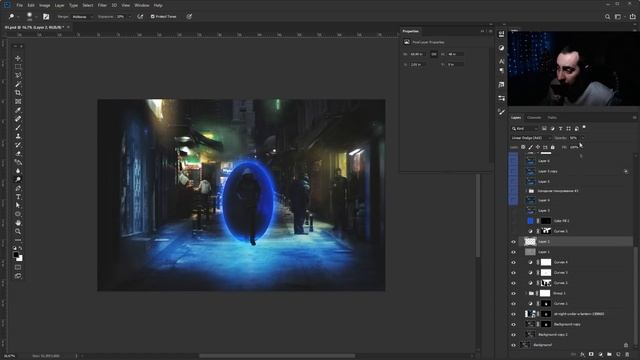Select the Eraser tool
The width and height of the screenshot is (640, 360).
pyautogui.click(x=18, y=153)
